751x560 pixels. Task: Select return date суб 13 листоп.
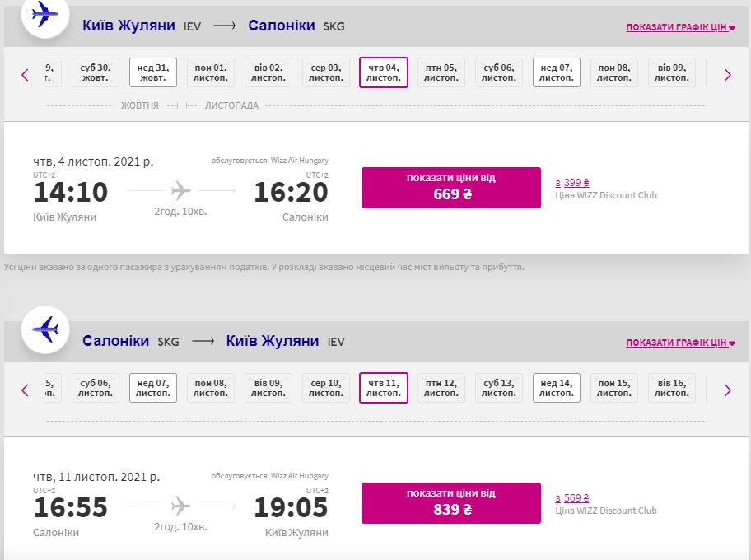499,388
